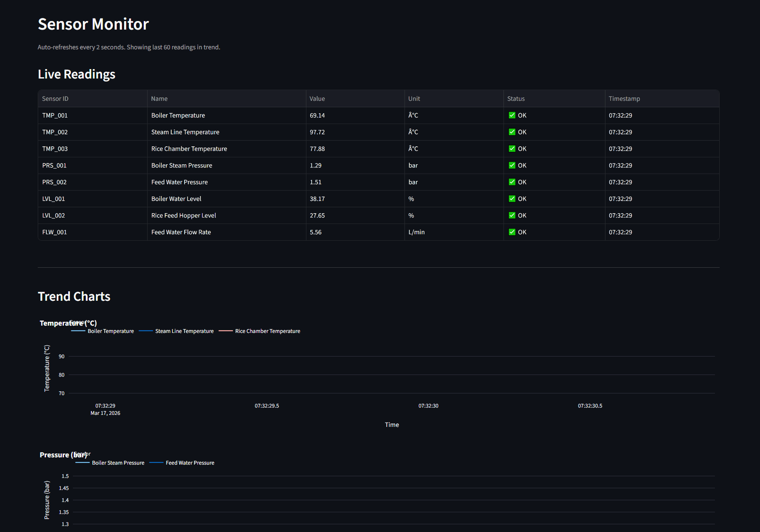Click the OK status icon beside Steam Line Temperature

(512, 132)
